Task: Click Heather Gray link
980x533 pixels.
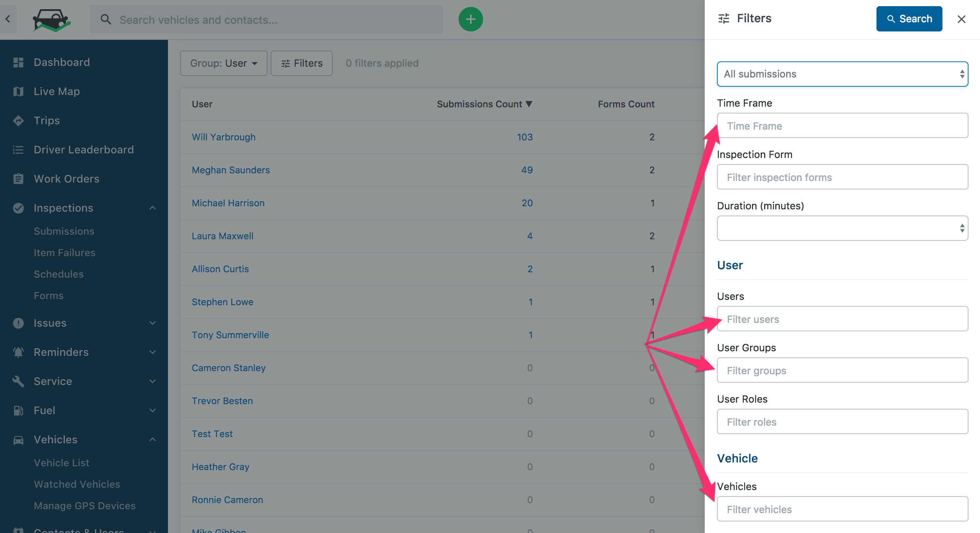Action: pos(221,467)
